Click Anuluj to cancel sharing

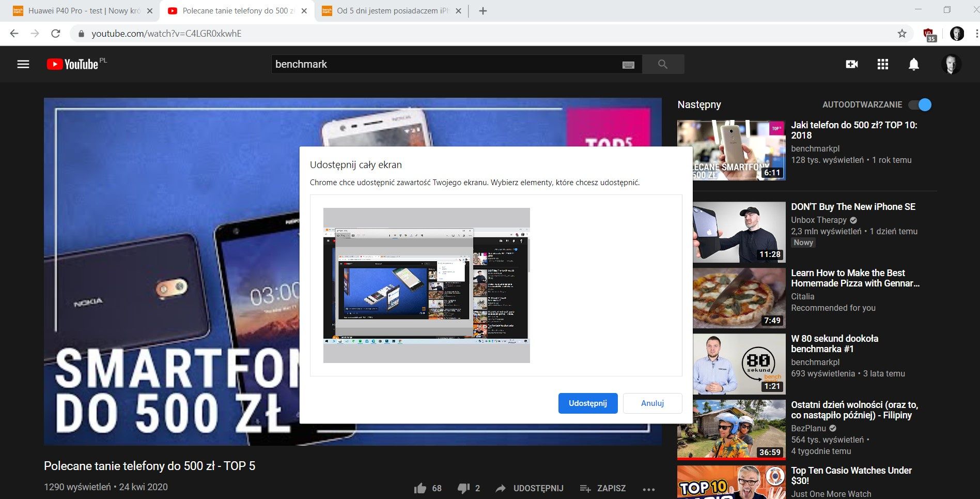coord(652,403)
